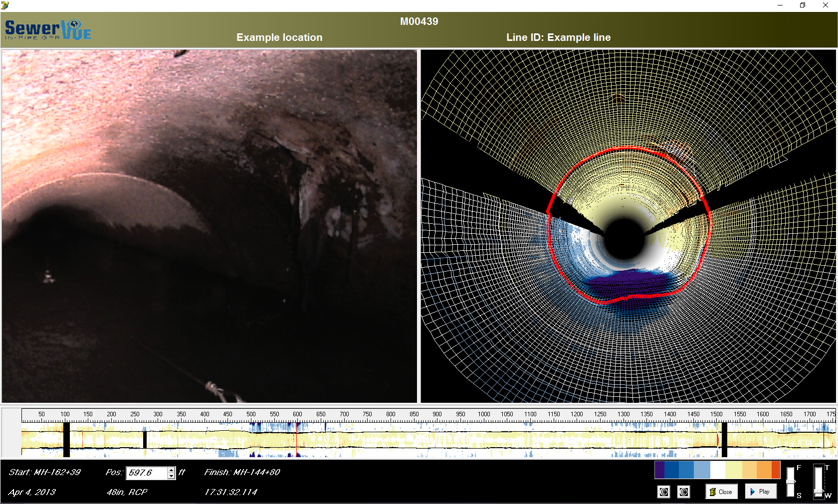
Task: Click the app icon in the title bar
Action: point(5,5)
